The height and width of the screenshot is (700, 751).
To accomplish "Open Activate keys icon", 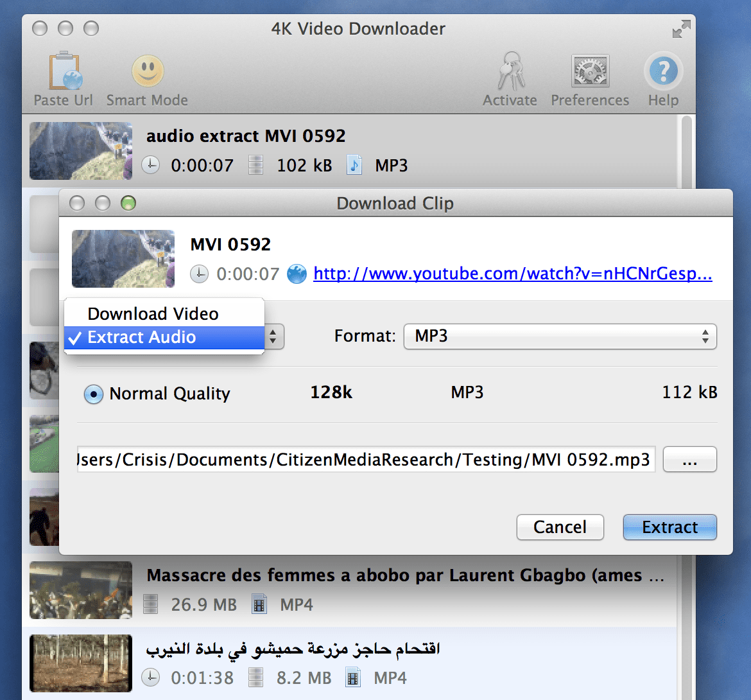I will [x=510, y=71].
